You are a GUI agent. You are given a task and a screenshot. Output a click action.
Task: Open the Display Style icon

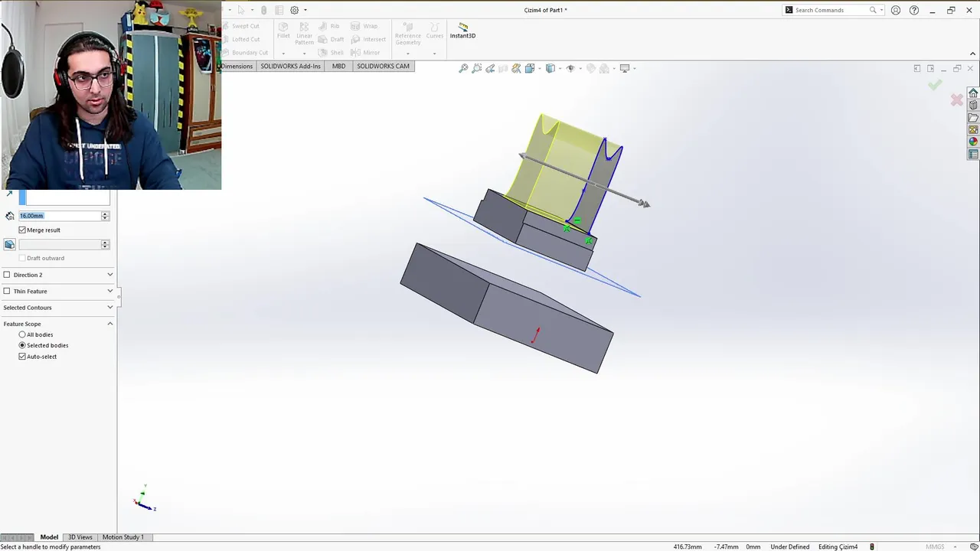pyautogui.click(x=550, y=68)
